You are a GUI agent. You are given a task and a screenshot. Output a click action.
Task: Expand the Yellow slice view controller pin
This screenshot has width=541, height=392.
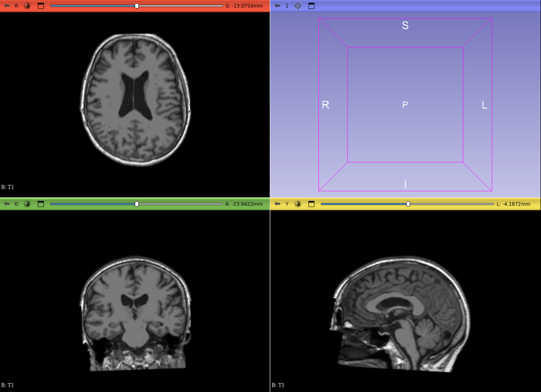(277, 204)
